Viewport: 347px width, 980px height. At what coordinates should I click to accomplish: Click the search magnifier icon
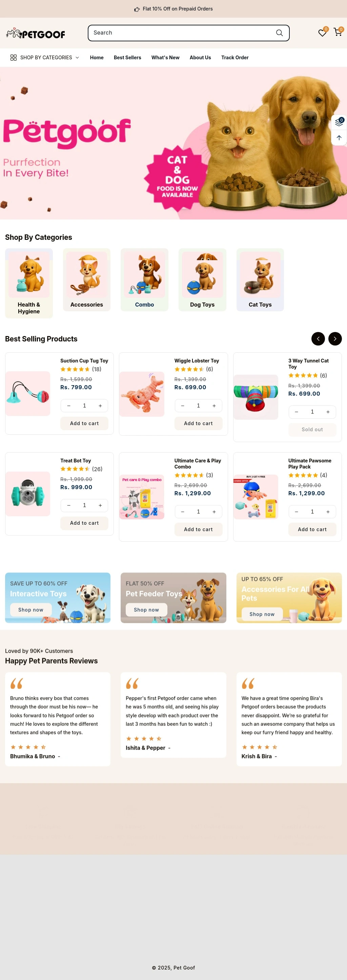pos(279,33)
